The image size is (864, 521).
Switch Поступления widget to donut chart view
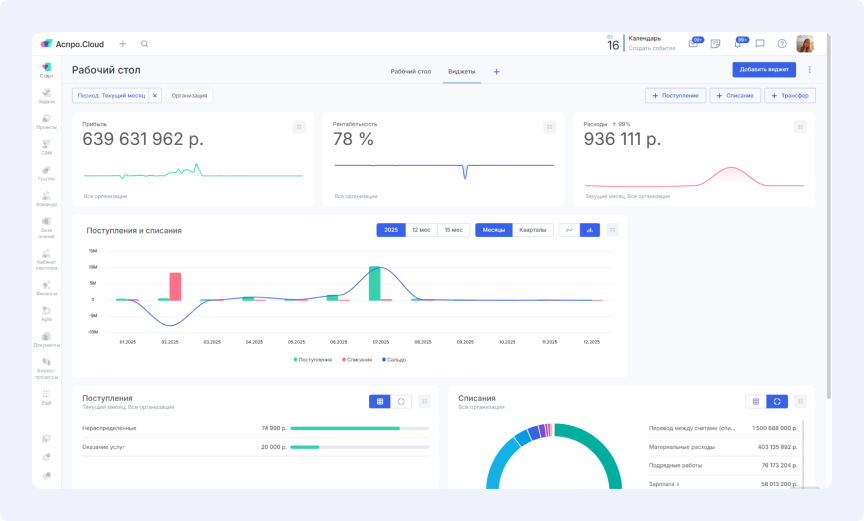[x=401, y=401]
